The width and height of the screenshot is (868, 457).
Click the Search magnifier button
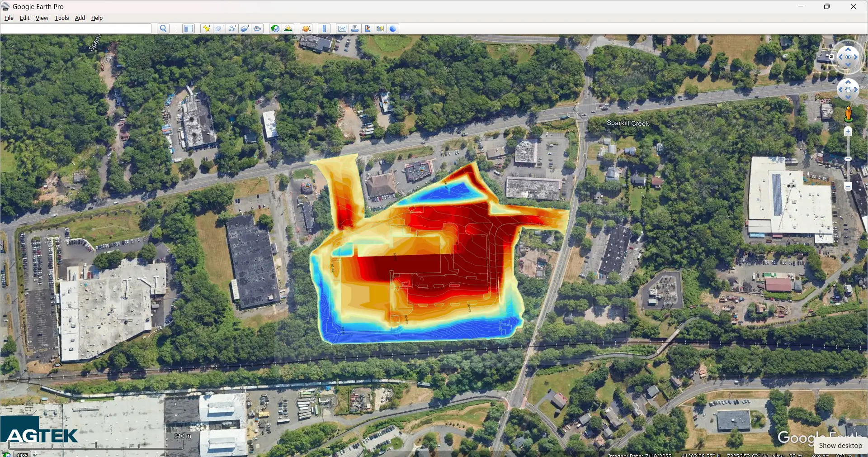coord(163,29)
